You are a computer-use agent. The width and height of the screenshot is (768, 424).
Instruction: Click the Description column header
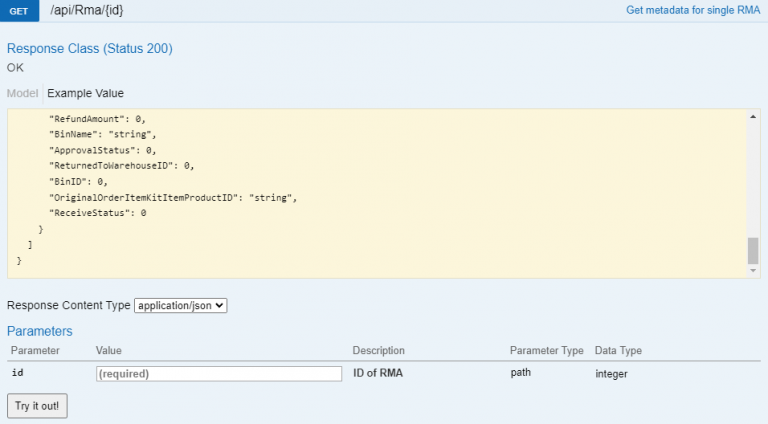point(379,351)
